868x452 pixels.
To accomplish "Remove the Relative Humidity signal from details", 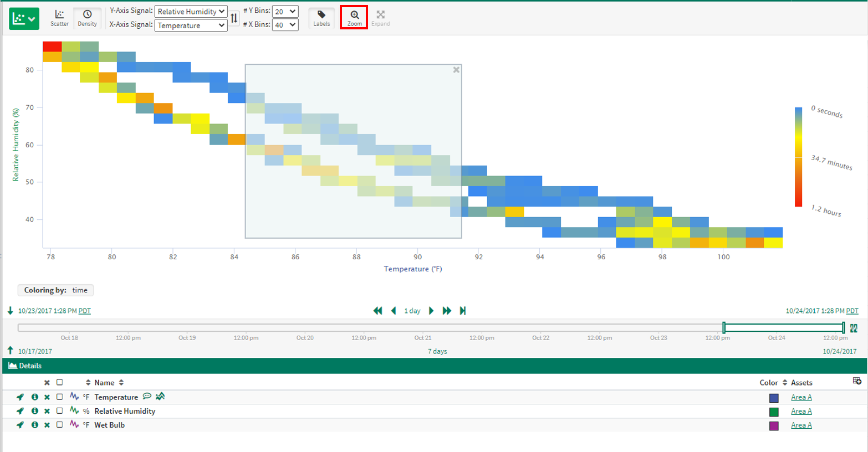I will pos(47,412).
